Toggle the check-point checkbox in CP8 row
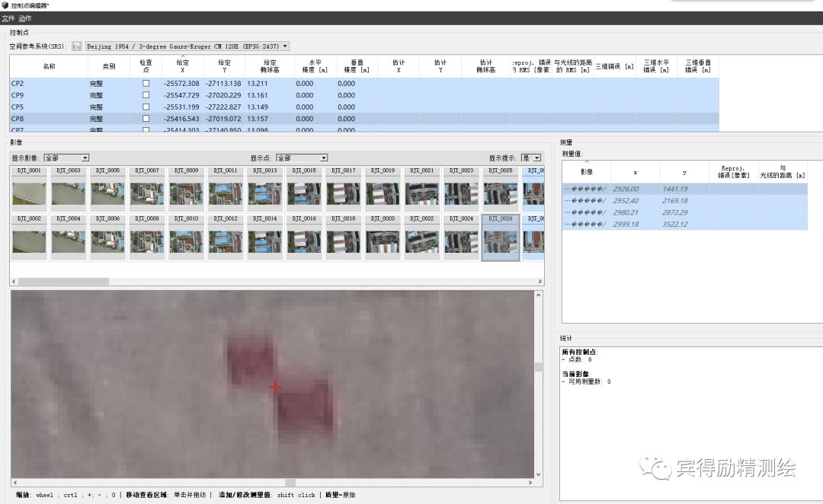Image resolution: width=823 pixels, height=504 pixels. (146, 119)
